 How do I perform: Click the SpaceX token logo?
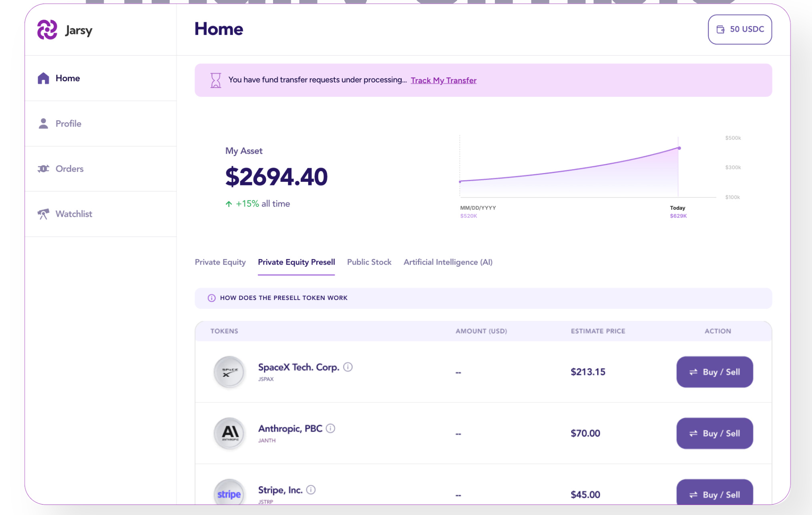(229, 372)
